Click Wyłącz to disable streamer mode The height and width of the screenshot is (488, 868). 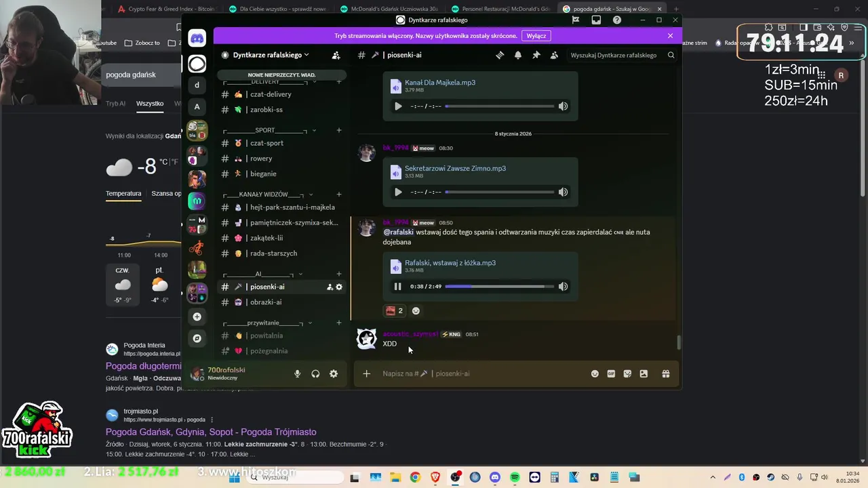tap(536, 36)
